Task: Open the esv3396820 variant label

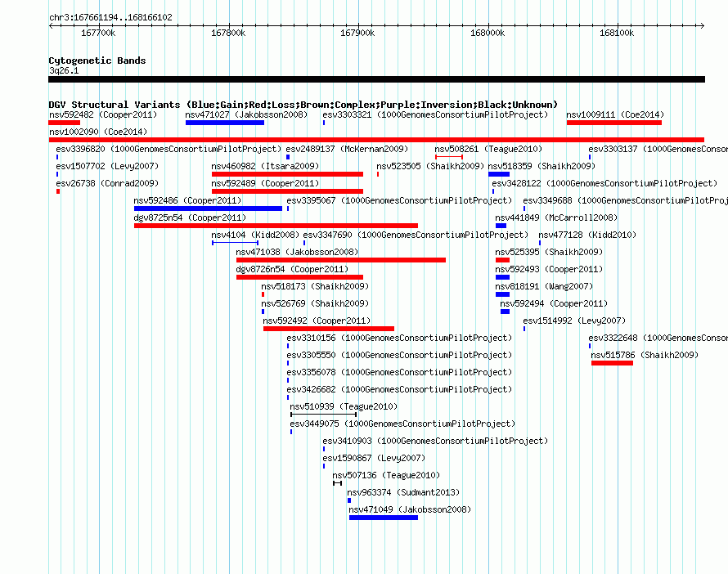Action: pos(169,149)
